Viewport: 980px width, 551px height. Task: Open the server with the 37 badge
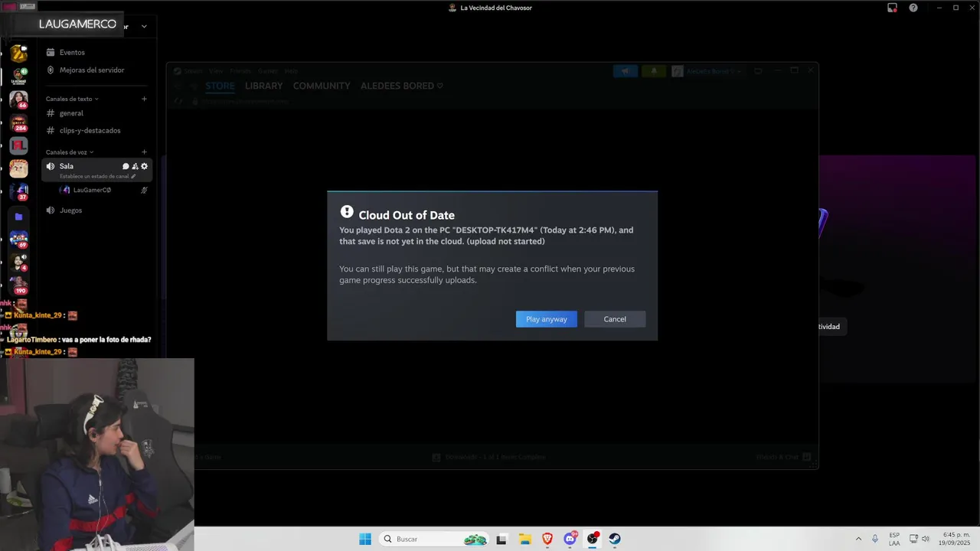(x=18, y=191)
